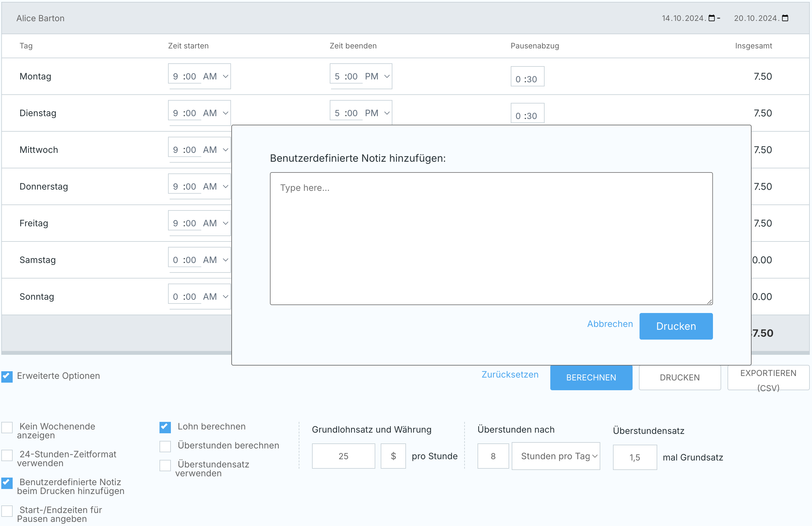Click BERECHNEN button to calculate
The height and width of the screenshot is (526, 812).
[x=591, y=377]
